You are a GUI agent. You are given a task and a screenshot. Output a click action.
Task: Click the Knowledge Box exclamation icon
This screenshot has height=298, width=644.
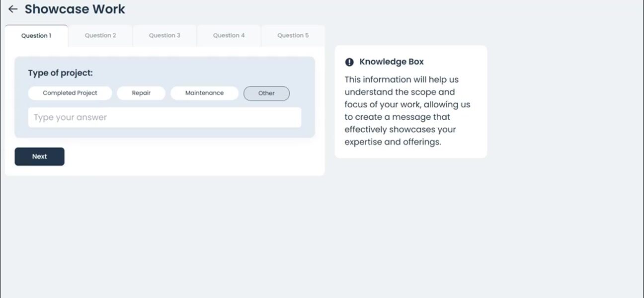coord(349,62)
